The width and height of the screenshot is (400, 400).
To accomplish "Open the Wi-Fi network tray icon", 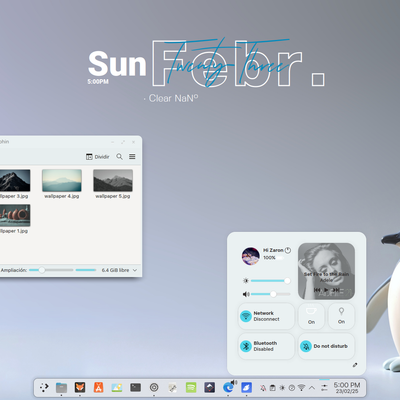I will click(301, 388).
